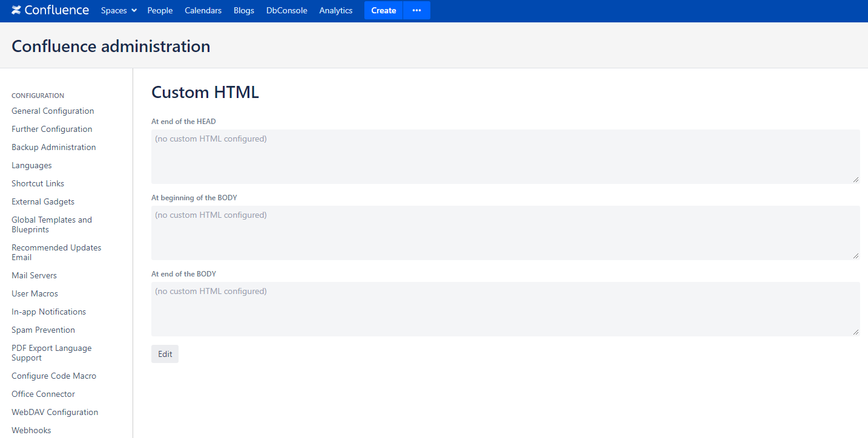Open User Macros link
The height and width of the screenshot is (438, 868).
coord(35,293)
